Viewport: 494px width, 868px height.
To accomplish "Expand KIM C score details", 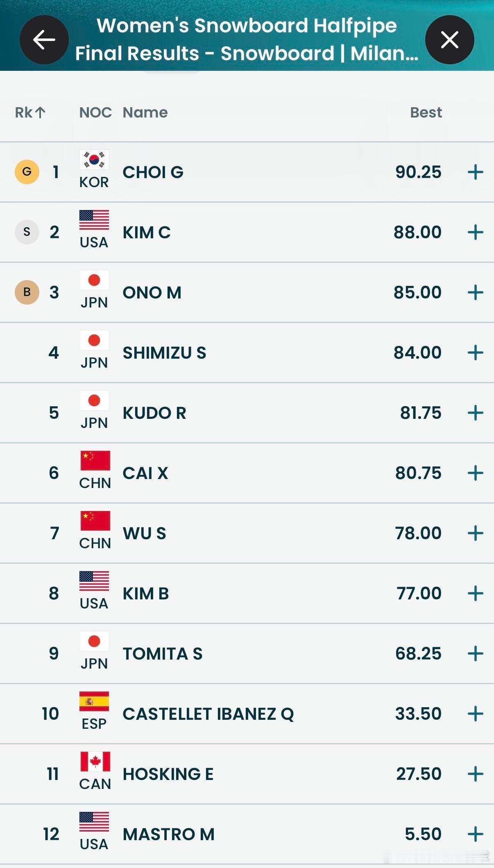I will [x=475, y=232].
